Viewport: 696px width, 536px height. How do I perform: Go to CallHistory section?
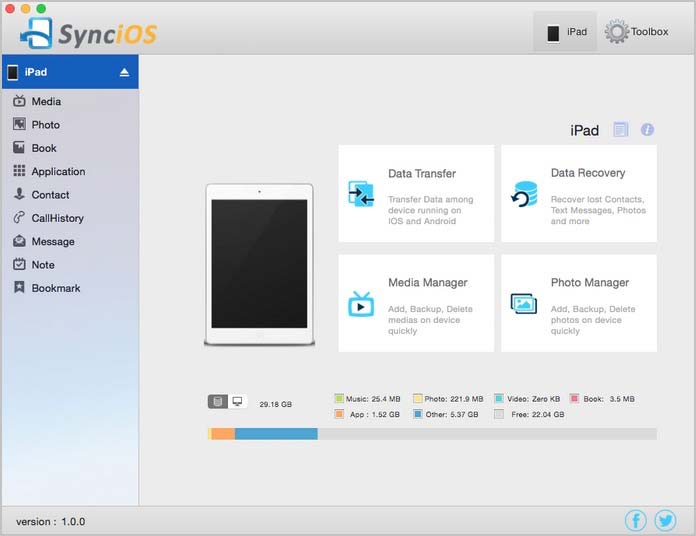pos(70,218)
